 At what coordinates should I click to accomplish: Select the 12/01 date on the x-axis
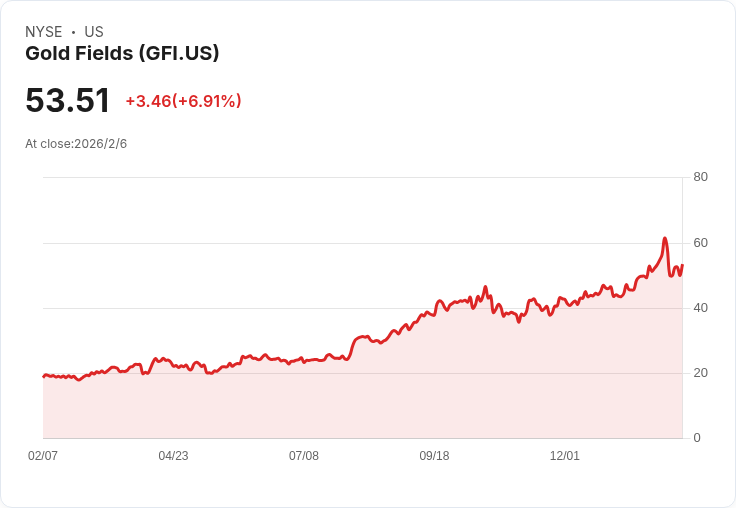pos(565,456)
